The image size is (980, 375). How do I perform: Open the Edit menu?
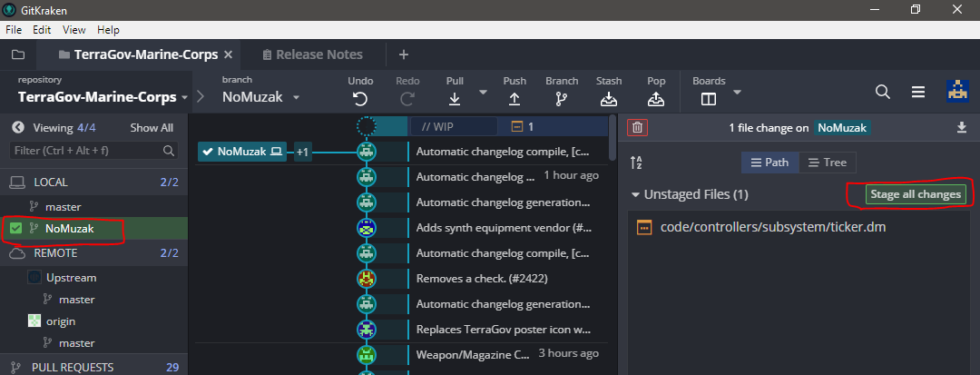click(x=42, y=30)
